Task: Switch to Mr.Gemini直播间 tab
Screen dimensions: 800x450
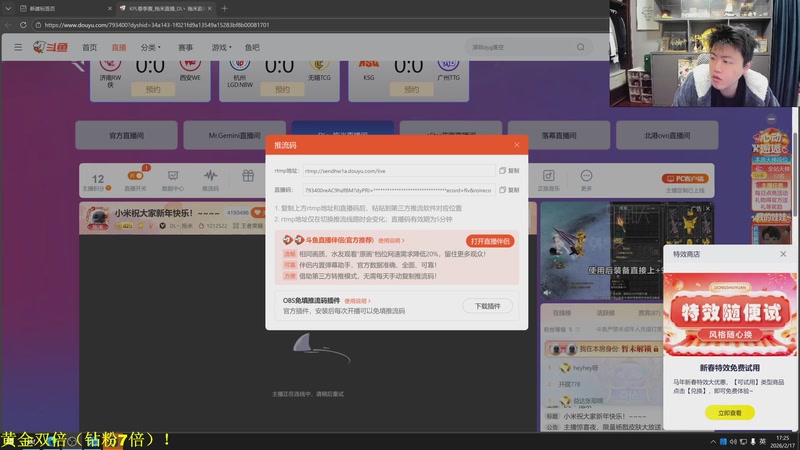Action: click(234, 135)
